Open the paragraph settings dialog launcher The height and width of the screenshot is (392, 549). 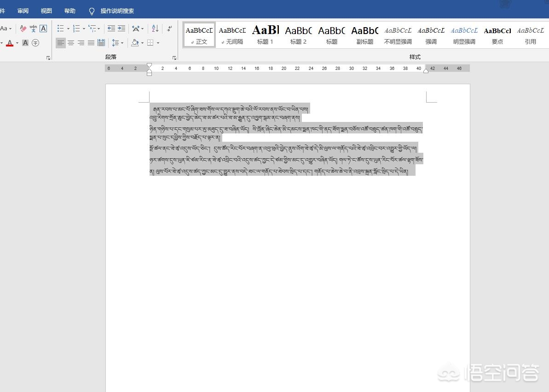point(174,58)
